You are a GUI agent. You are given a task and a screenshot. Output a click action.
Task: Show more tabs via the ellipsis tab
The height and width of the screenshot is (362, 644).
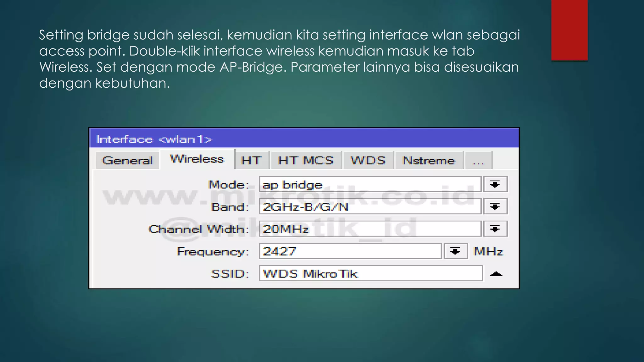(x=478, y=160)
